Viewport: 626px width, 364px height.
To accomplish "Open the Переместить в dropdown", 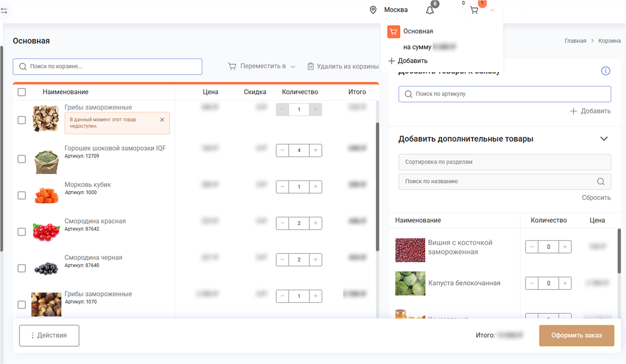I will click(x=262, y=66).
